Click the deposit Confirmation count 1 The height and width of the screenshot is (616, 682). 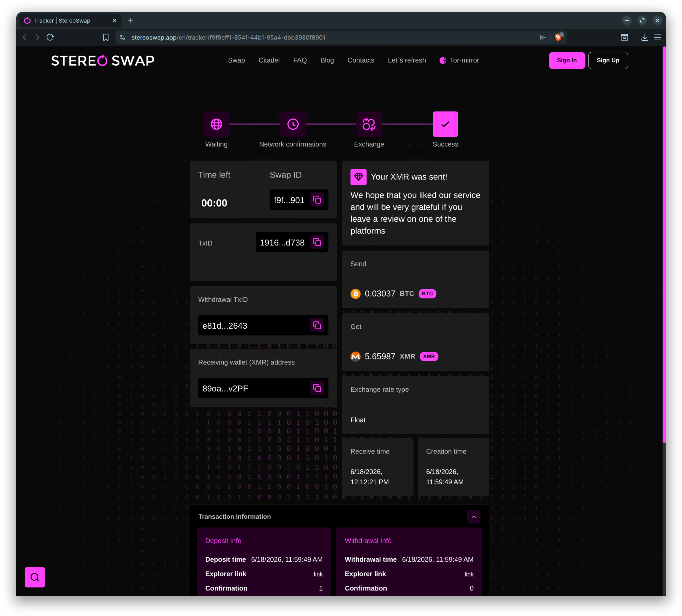pyautogui.click(x=321, y=588)
